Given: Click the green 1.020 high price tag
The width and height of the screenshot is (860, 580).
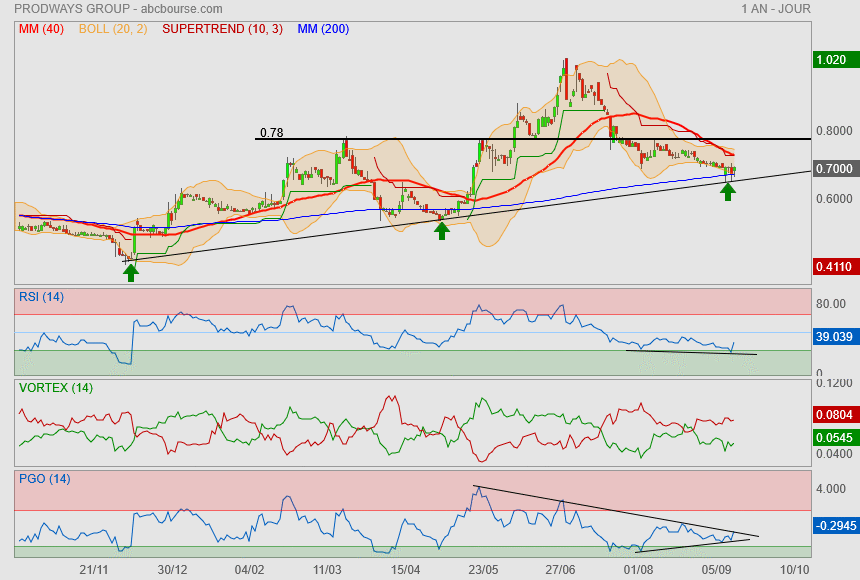Looking at the screenshot, I should tap(833, 60).
